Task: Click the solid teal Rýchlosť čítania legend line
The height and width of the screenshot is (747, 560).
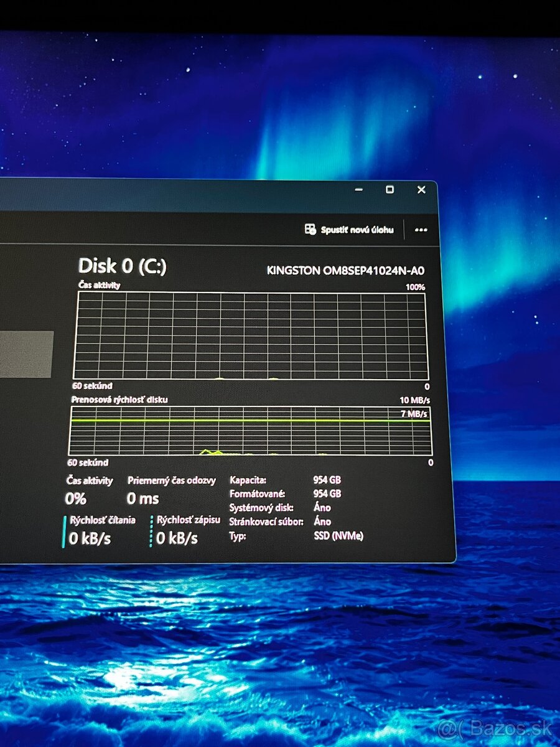Action: pos(63,531)
